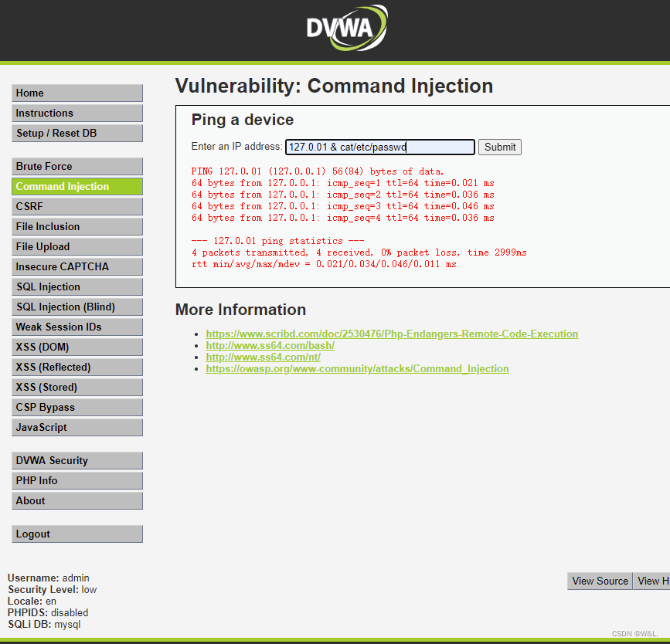Open the About page
The image size is (670, 644).
pos(77,501)
